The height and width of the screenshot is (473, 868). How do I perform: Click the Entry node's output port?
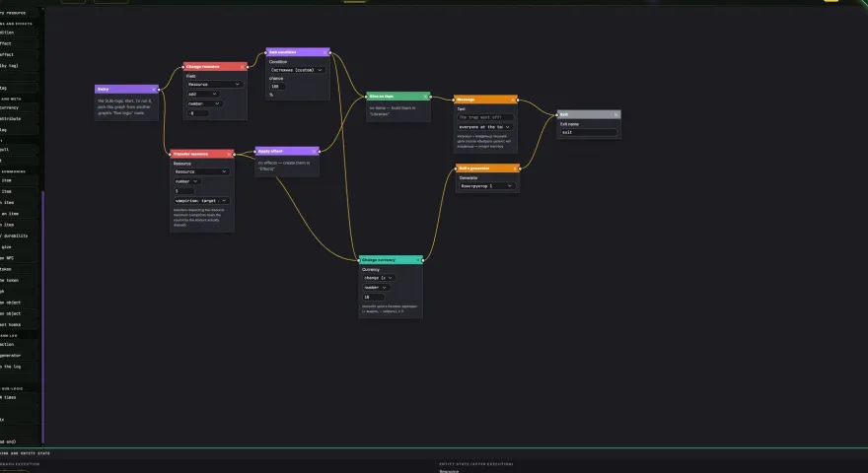[159, 89]
